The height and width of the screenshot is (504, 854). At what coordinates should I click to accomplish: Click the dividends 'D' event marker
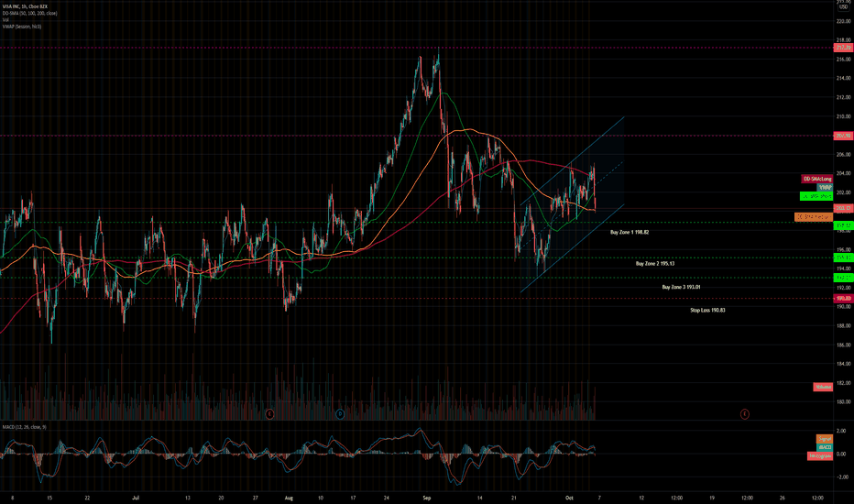pos(340,414)
